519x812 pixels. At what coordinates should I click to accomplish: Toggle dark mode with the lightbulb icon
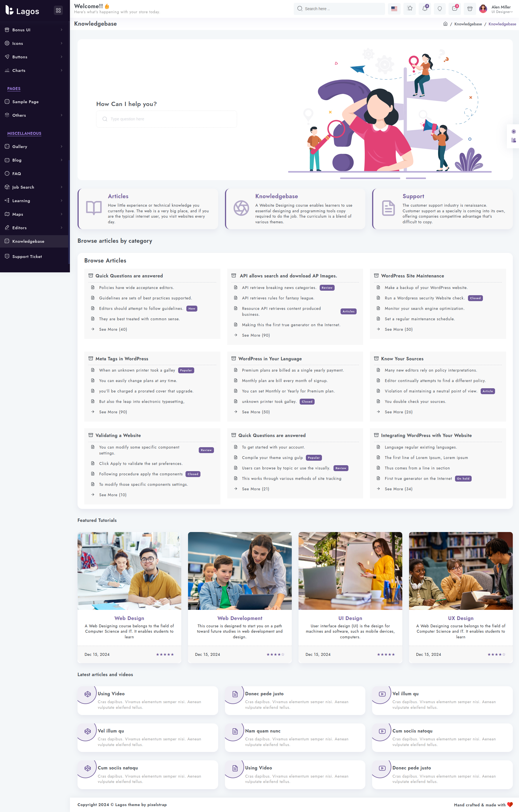coord(440,9)
